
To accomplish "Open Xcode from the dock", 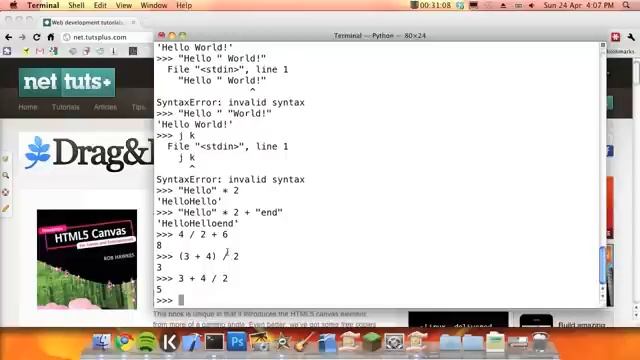I will tap(192, 342).
